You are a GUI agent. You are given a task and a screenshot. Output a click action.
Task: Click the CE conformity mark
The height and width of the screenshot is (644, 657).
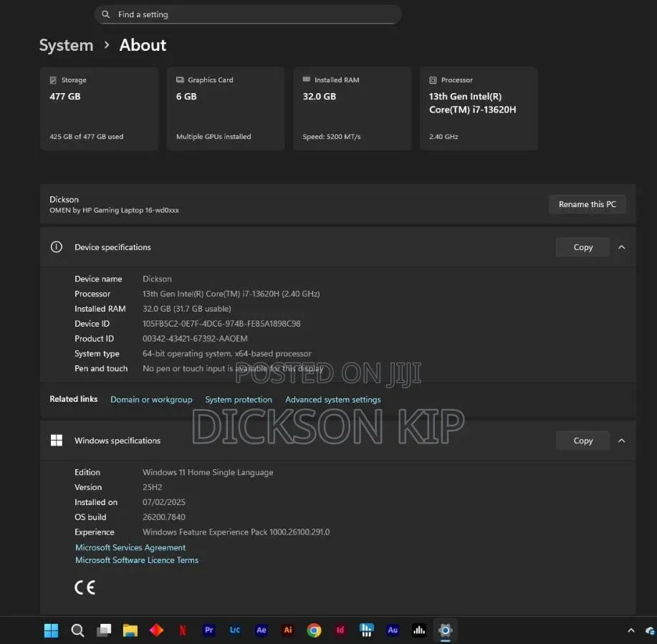tap(85, 587)
